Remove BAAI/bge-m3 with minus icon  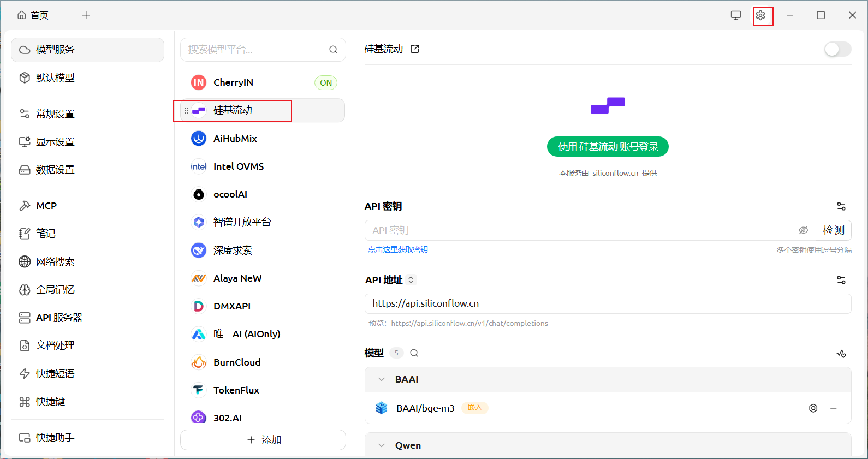click(834, 408)
